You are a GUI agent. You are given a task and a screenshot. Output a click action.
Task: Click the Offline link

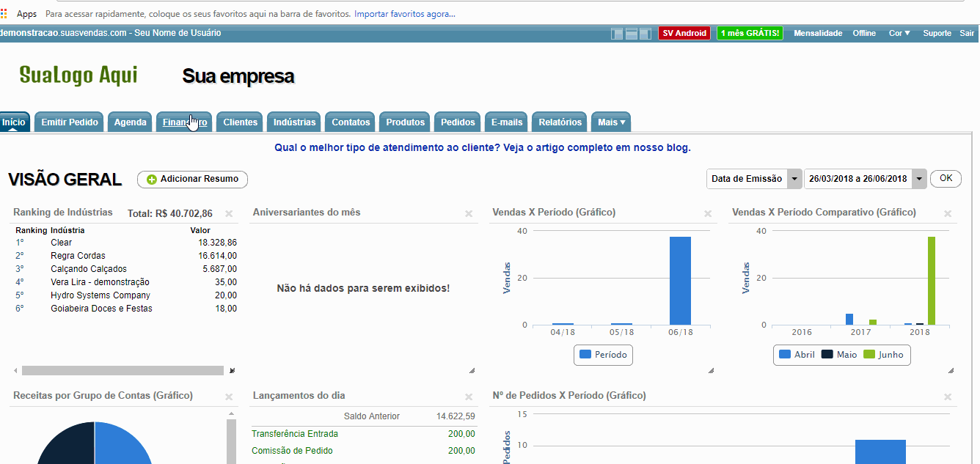click(864, 33)
